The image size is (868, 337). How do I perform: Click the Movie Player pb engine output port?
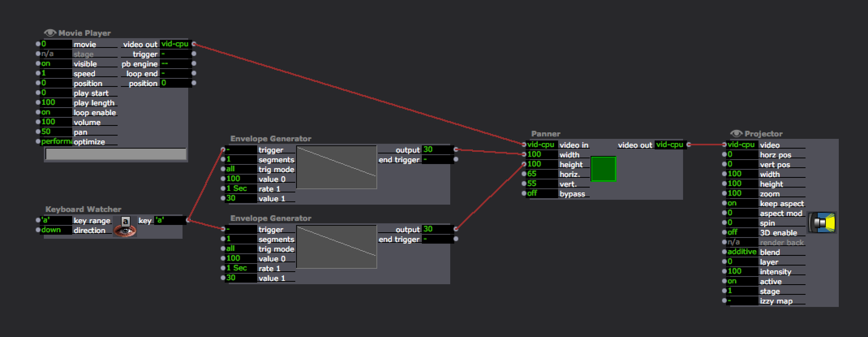(x=194, y=63)
